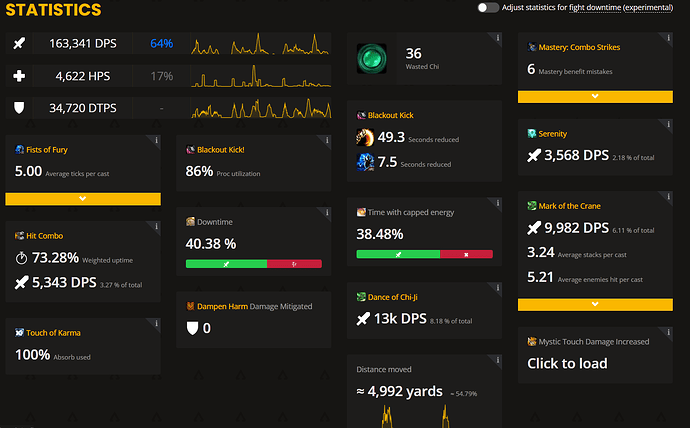Click the DTPS sparkline chart

coord(260,108)
